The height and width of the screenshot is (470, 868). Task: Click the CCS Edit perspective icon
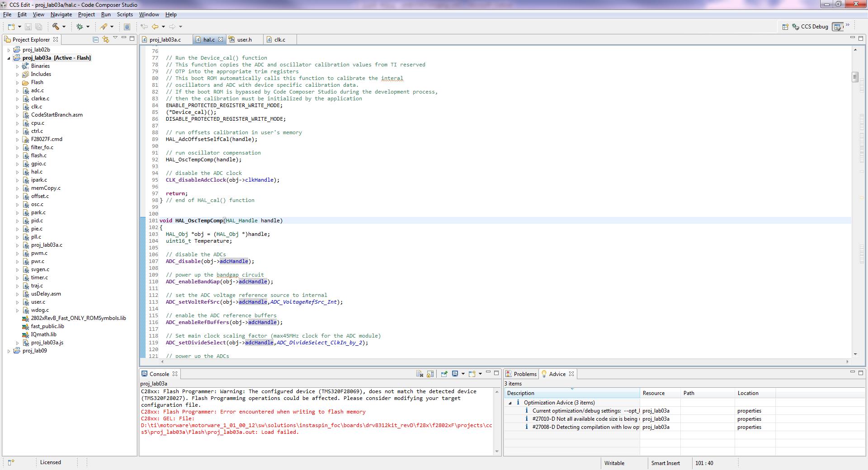click(x=838, y=27)
